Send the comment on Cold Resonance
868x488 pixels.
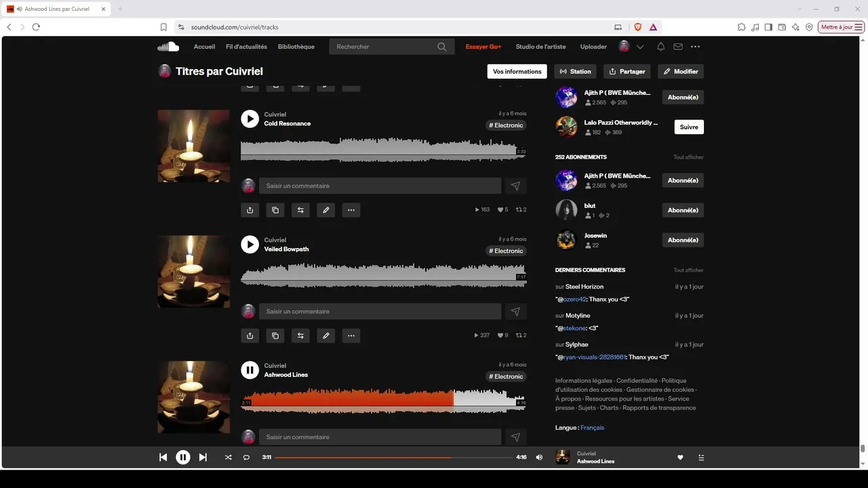click(515, 186)
